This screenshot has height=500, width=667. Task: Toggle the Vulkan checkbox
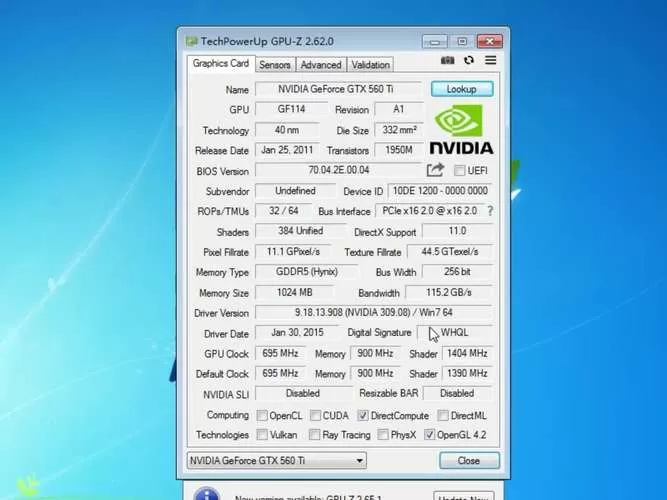pos(262,434)
